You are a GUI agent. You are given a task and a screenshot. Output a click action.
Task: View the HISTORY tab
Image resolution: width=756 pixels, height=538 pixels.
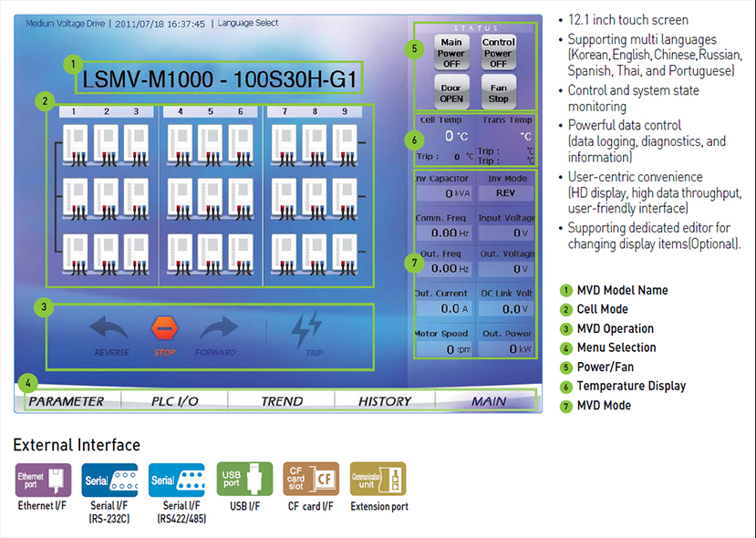[x=384, y=400]
